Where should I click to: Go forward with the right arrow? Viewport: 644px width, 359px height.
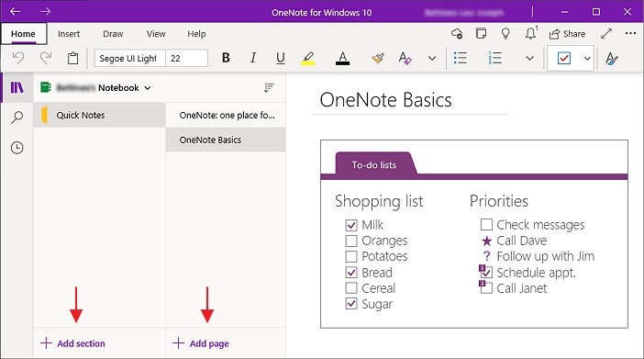pyautogui.click(x=45, y=12)
